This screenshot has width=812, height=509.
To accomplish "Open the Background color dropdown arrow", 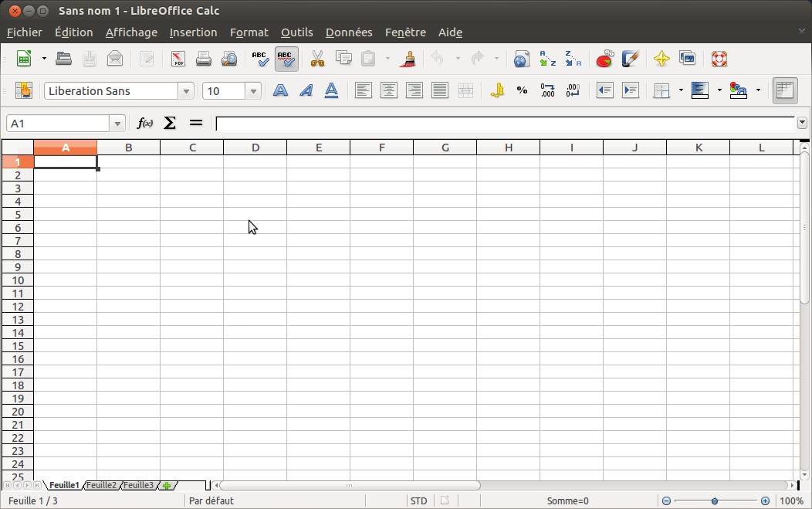I will (x=720, y=90).
